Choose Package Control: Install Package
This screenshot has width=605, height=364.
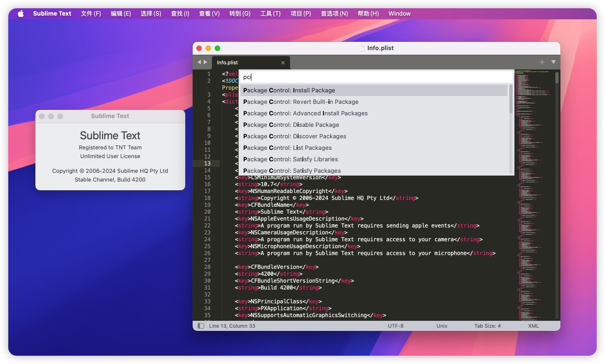tap(374, 90)
